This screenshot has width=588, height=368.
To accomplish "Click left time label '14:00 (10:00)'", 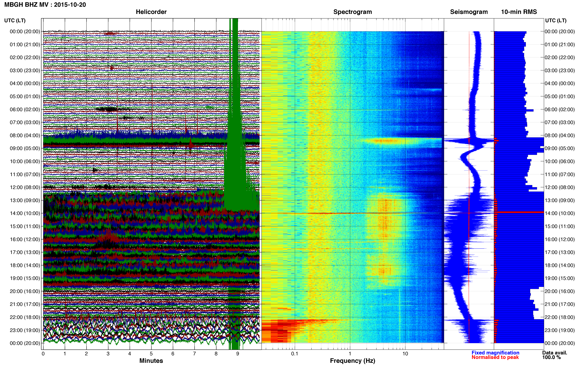I will pyautogui.click(x=25, y=213).
